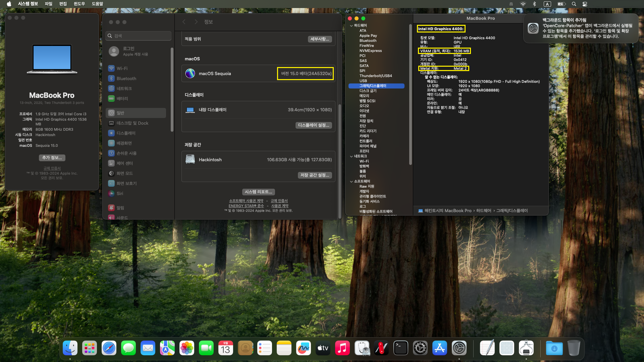The width and height of the screenshot is (644, 362).
Task: Select 방화벽 in System Information tree
Action: pos(364,166)
